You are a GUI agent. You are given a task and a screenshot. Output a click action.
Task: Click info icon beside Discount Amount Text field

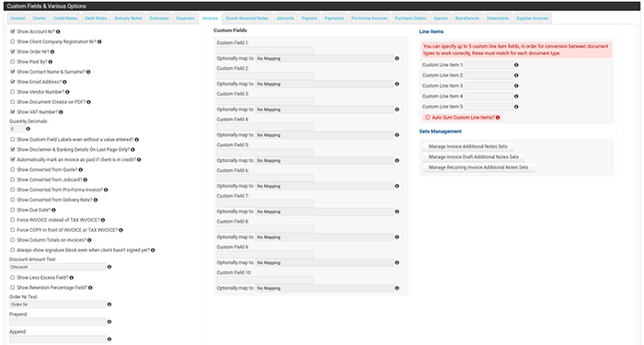pos(109,267)
